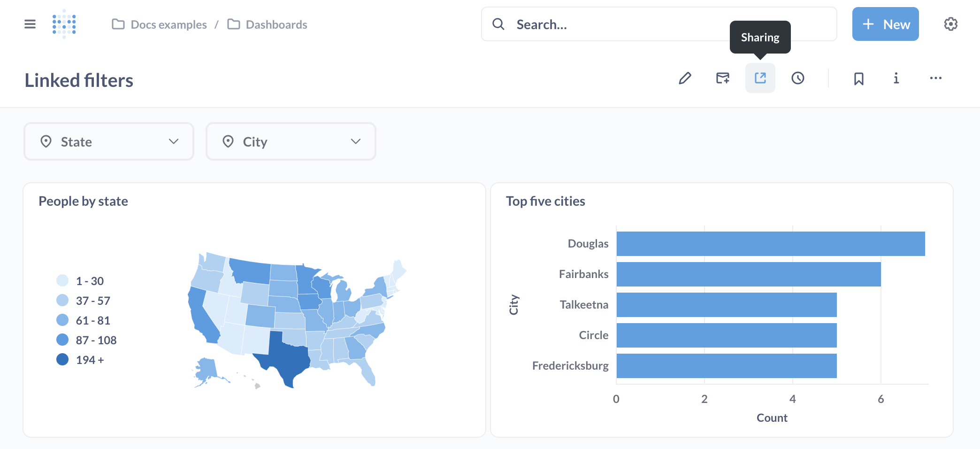Bookmark this dashboard
Screen dimensions: 980x449
859,78
